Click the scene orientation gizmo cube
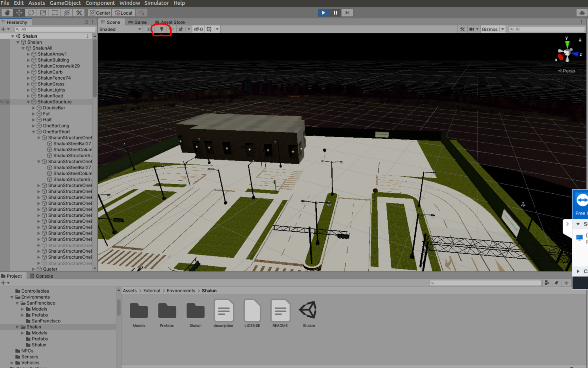This screenshot has width=588, height=368. [567, 53]
